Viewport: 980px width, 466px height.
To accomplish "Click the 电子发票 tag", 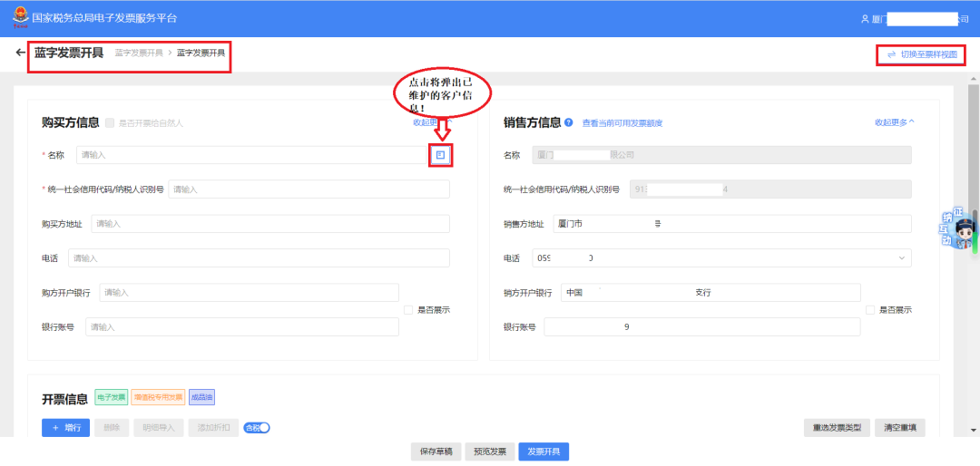I will point(112,397).
